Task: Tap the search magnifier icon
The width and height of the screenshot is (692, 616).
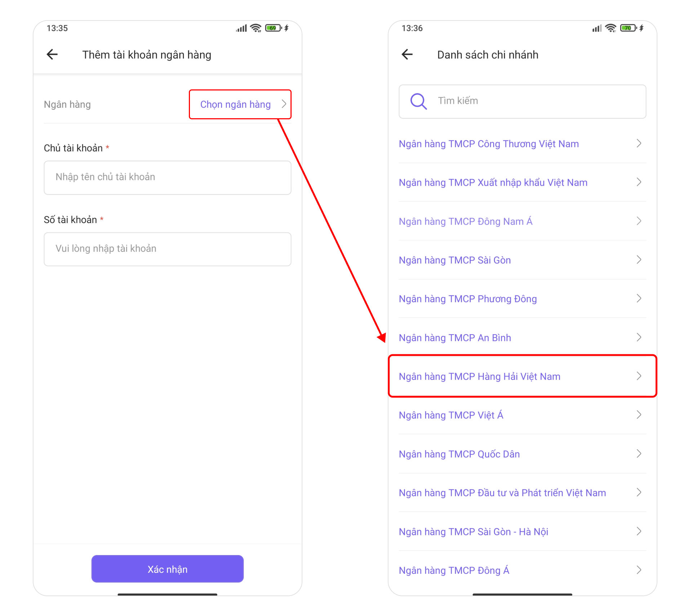Action: (418, 101)
